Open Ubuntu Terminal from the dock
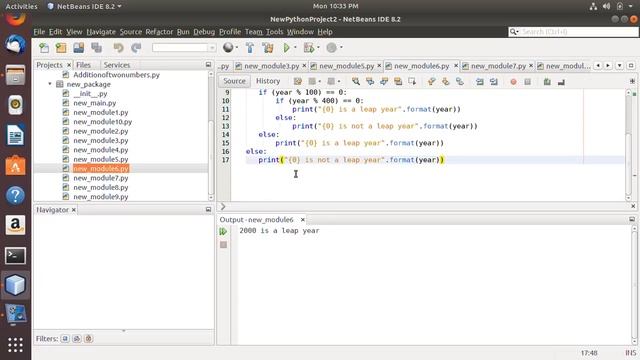 15,256
